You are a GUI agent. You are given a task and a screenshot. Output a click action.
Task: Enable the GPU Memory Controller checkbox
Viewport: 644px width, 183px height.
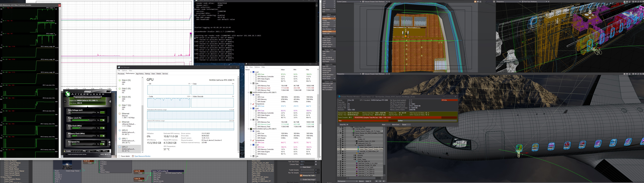coord(256,77)
